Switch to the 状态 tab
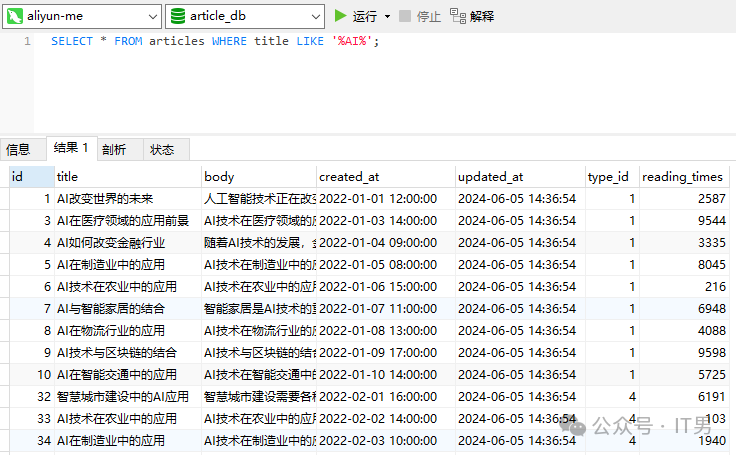 [166, 149]
